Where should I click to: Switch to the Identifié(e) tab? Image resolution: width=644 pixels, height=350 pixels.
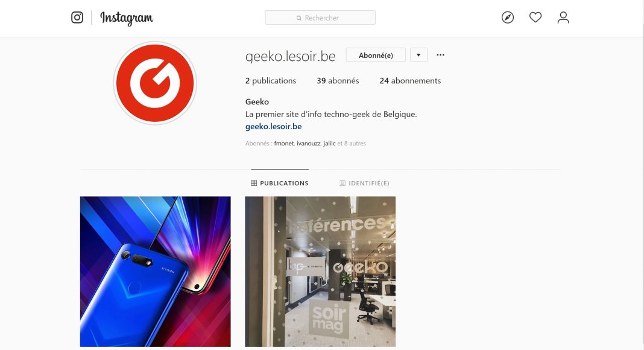364,183
